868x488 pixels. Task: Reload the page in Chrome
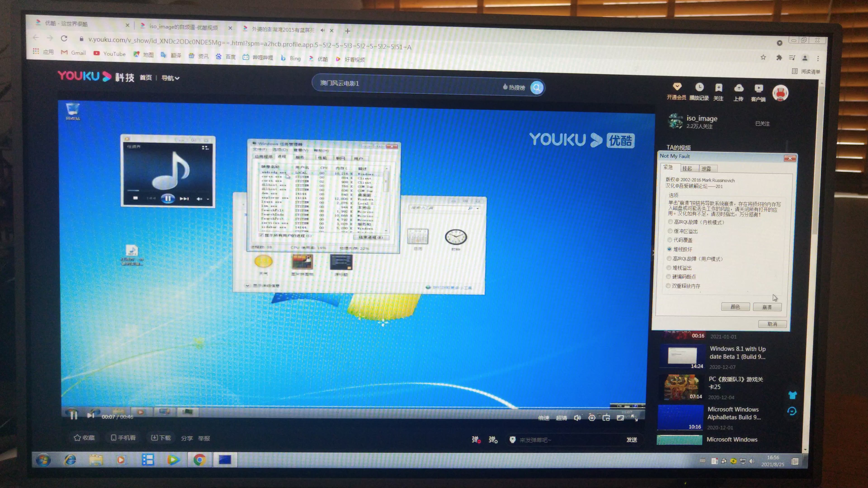64,38
